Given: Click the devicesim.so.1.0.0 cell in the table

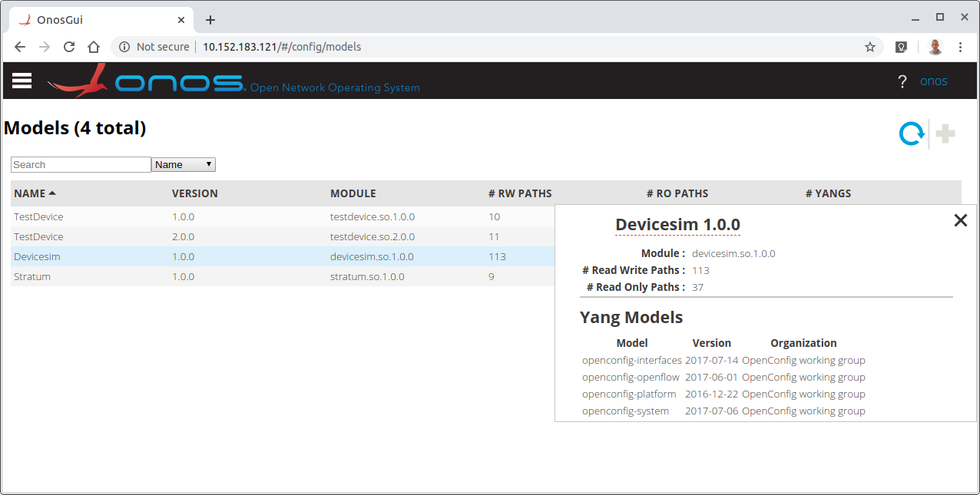Looking at the screenshot, I should coord(372,257).
